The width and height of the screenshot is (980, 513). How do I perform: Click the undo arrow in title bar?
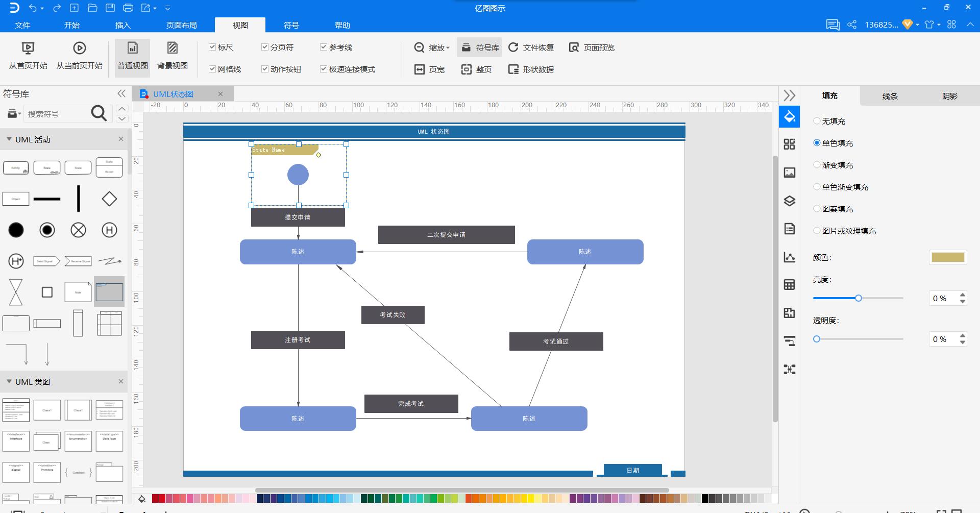(x=33, y=8)
